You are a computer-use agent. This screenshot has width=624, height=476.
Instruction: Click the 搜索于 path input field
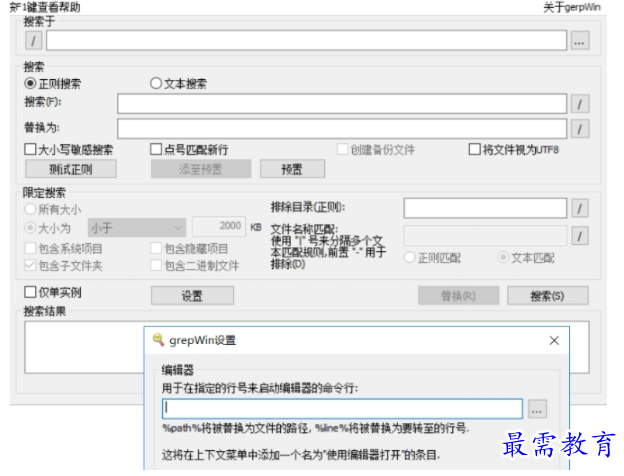pos(306,40)
